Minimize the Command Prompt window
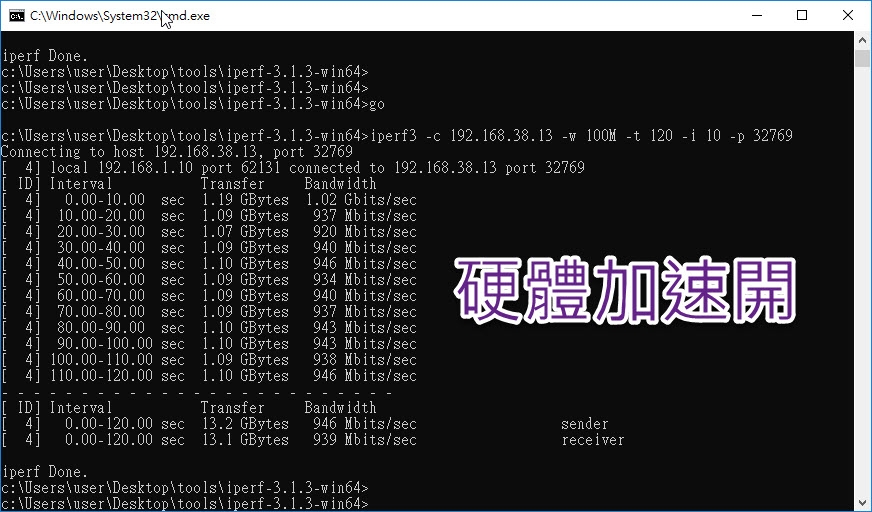Image resolution: width=872 pixels, height=512 pixels. [757, 16]
